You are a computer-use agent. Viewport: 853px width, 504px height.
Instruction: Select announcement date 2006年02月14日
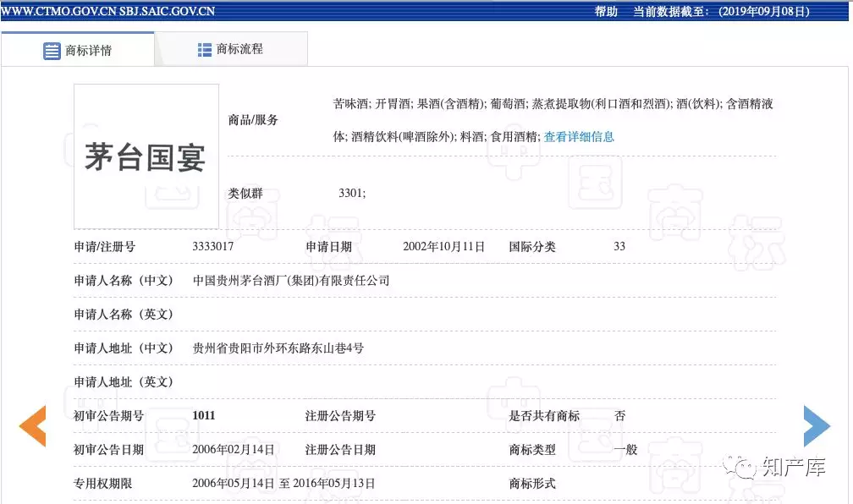coord(234,450)
